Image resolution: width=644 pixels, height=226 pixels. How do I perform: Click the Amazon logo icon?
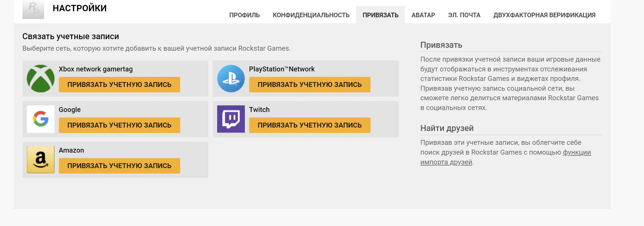[x=41, y=159]
